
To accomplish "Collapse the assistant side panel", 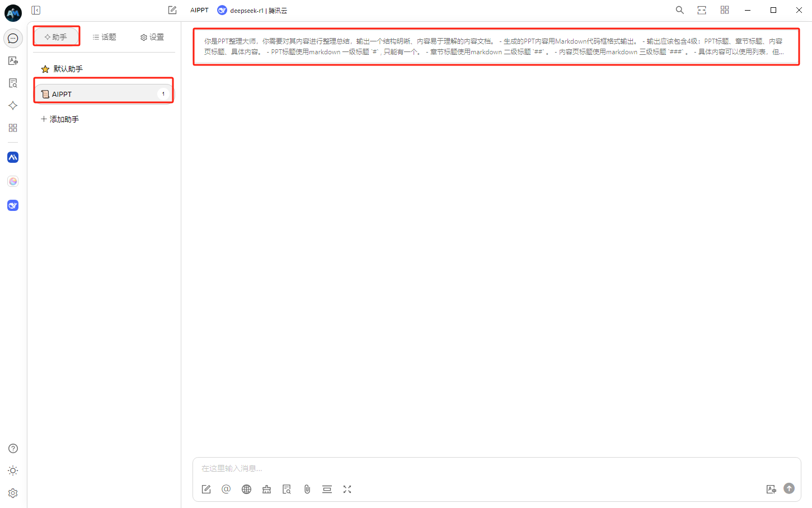I will (36, 10).
